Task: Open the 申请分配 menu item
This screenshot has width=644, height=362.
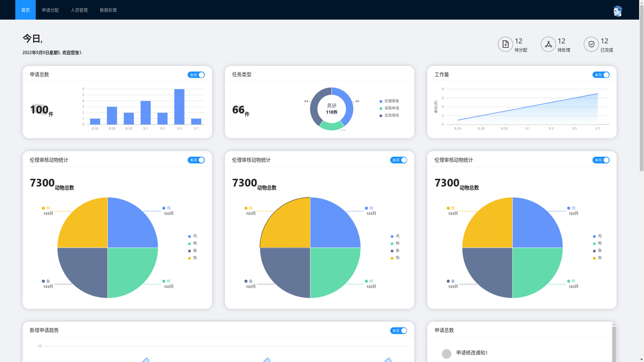Action: [50, 10]
